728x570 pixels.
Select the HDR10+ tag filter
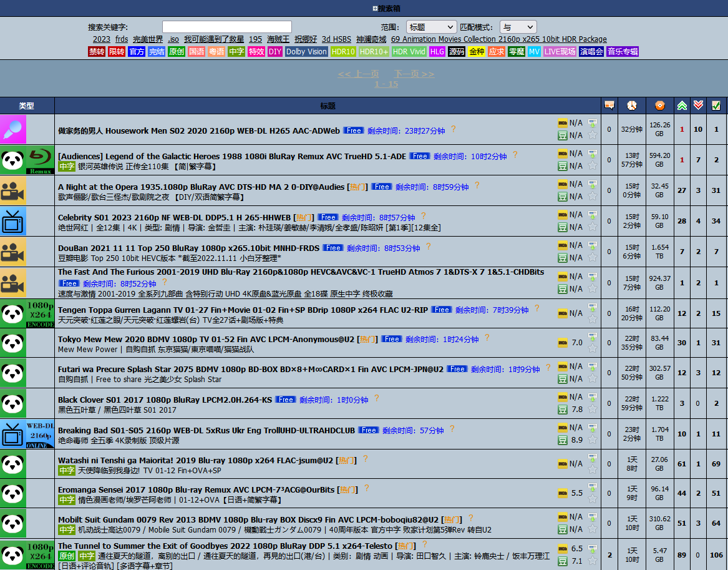click(374, 52)
